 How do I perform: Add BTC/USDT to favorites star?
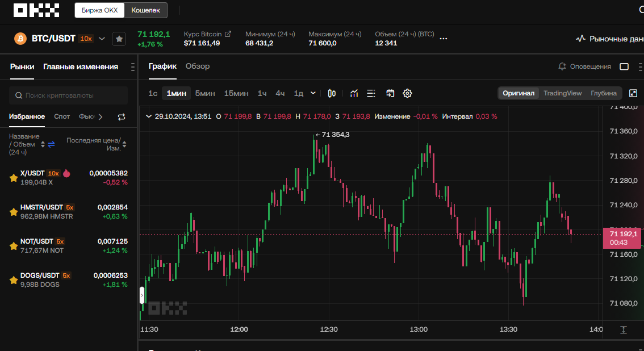point(119,39)
